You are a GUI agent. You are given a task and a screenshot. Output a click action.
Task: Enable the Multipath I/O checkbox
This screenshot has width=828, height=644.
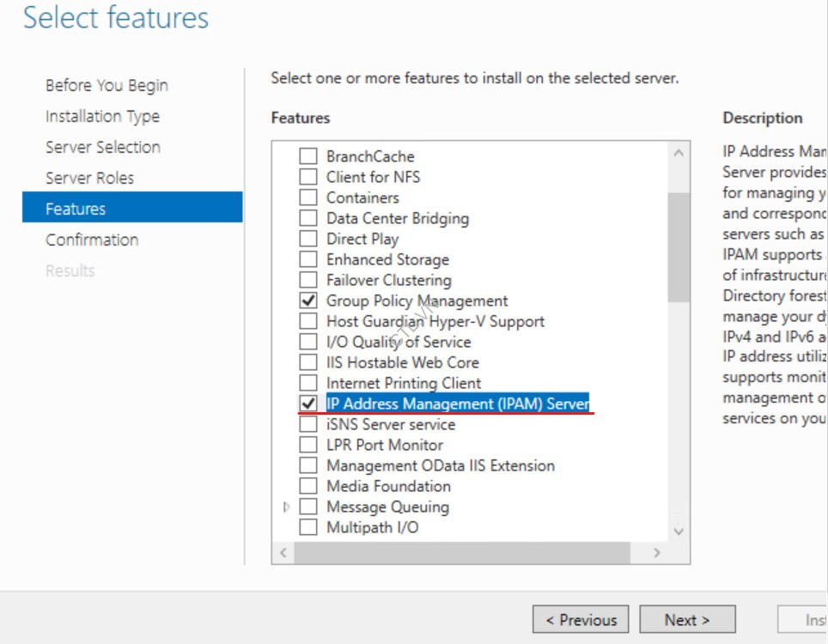click(x=307, y=527)
